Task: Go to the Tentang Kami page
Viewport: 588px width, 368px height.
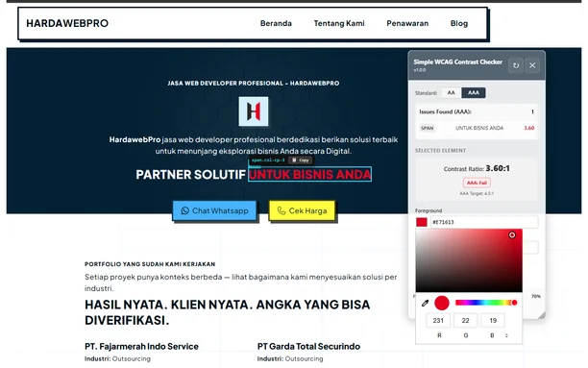Action: pos(339,23)
